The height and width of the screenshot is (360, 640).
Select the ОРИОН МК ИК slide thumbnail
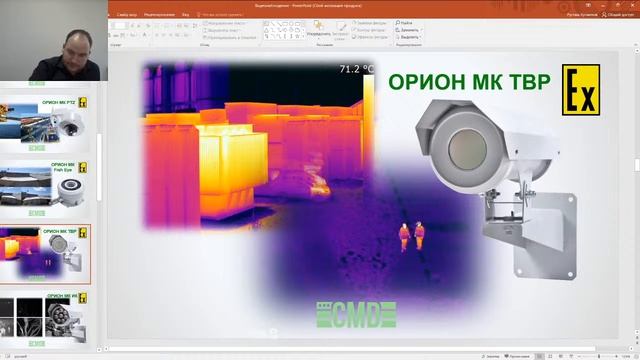(44, 319)
